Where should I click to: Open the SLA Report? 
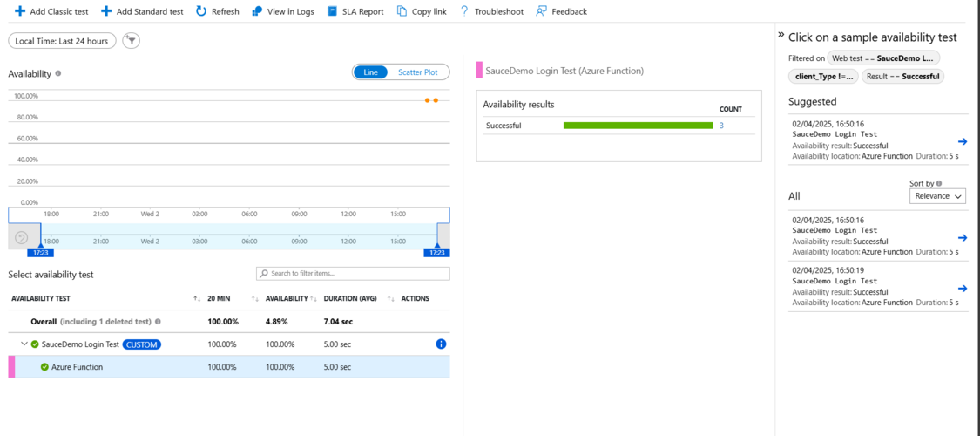pyautogui.click(x=355, y=11)
